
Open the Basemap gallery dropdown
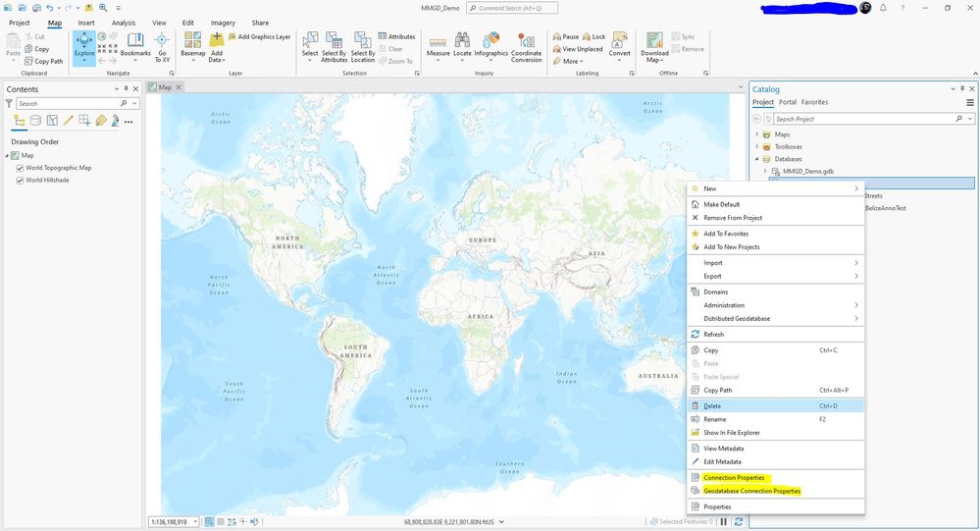(x=193, y=47)
